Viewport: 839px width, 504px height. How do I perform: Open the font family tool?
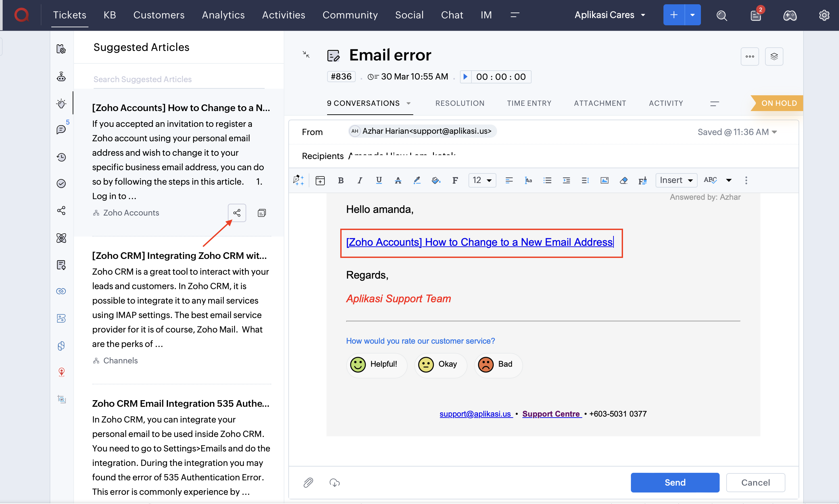click(x=455, y=180)
